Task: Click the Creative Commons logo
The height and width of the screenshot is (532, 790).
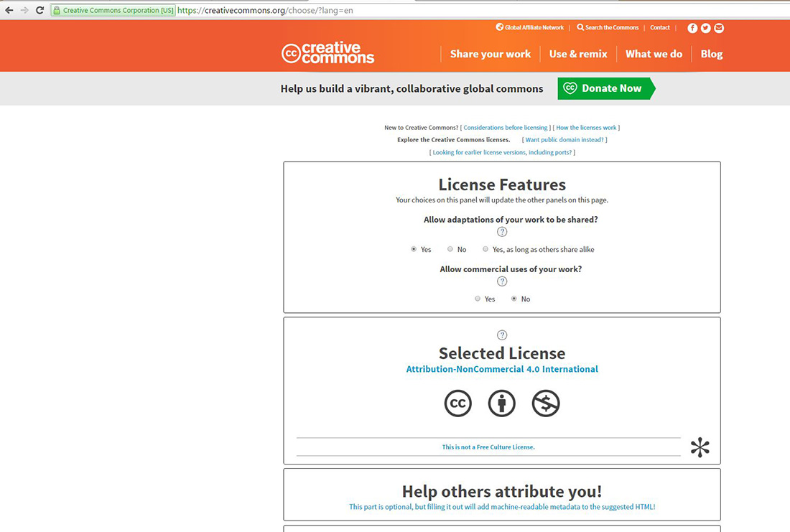Action: [328, 53]
